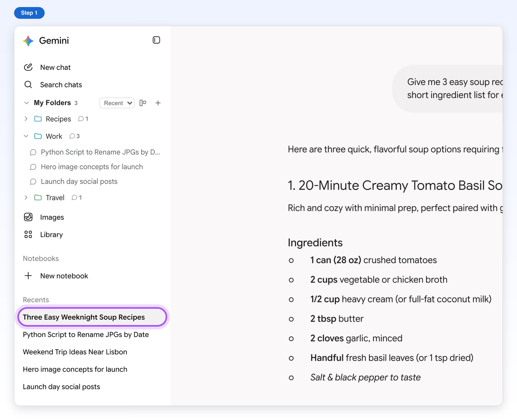Image resolution: width=517 pixels, height=420 pixels.
Task: Open the Recipes folder label
Action: pyautogui.click(x=58, y=119)
